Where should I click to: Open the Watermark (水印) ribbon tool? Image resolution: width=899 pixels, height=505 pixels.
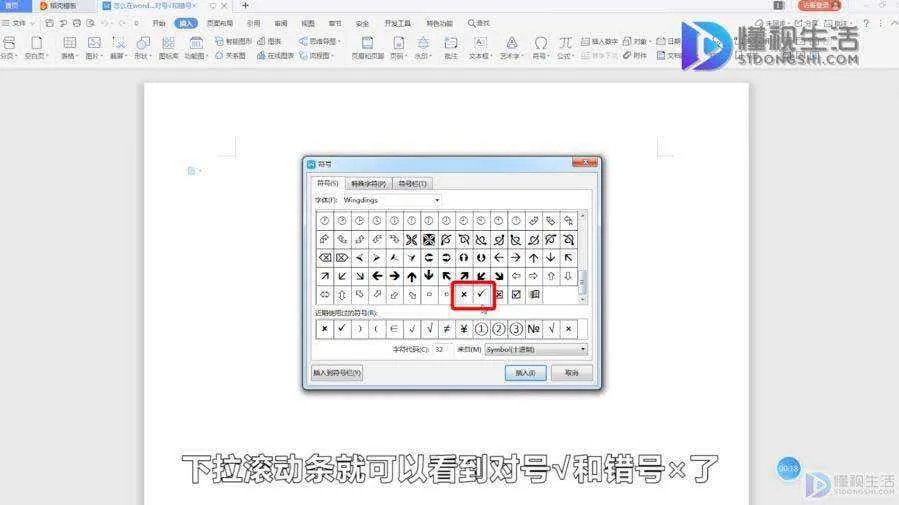click(423, 48)
